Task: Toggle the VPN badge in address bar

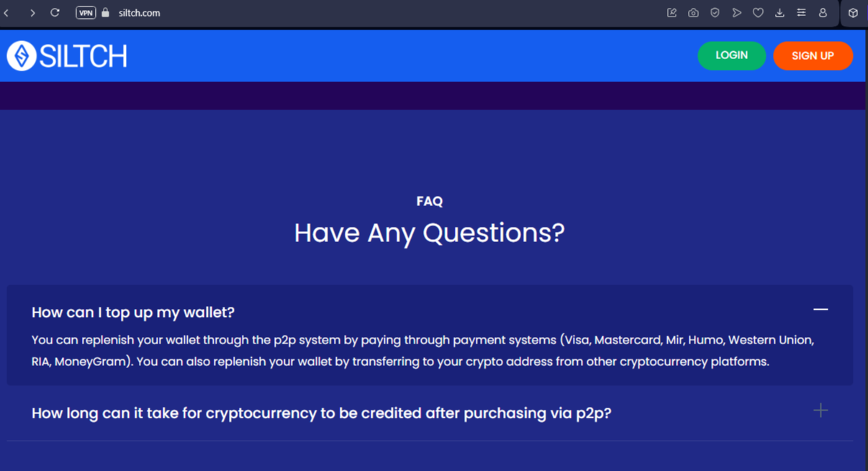Action: click(86, 13)
